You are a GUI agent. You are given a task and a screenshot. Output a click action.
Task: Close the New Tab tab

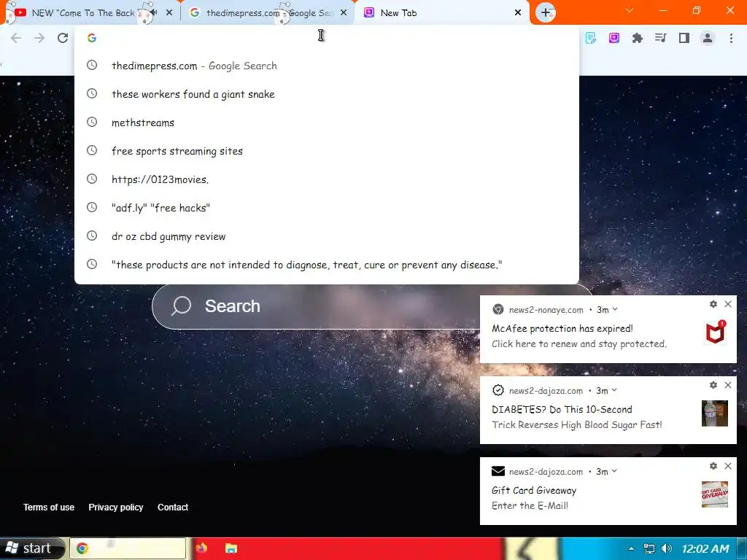[518, 13]
